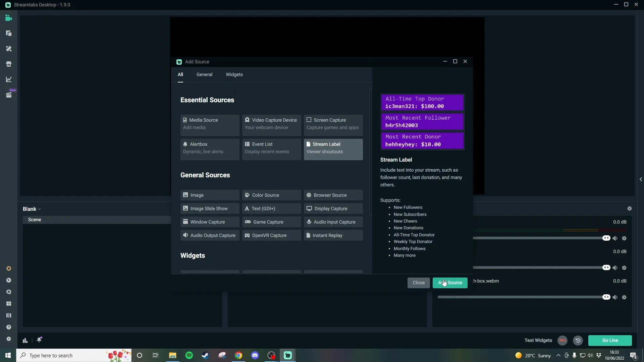Viewport: 644px width, 362px height.
Task: Open the settings gear for the h-box.webm mixer source
Action: click(624, 297)
